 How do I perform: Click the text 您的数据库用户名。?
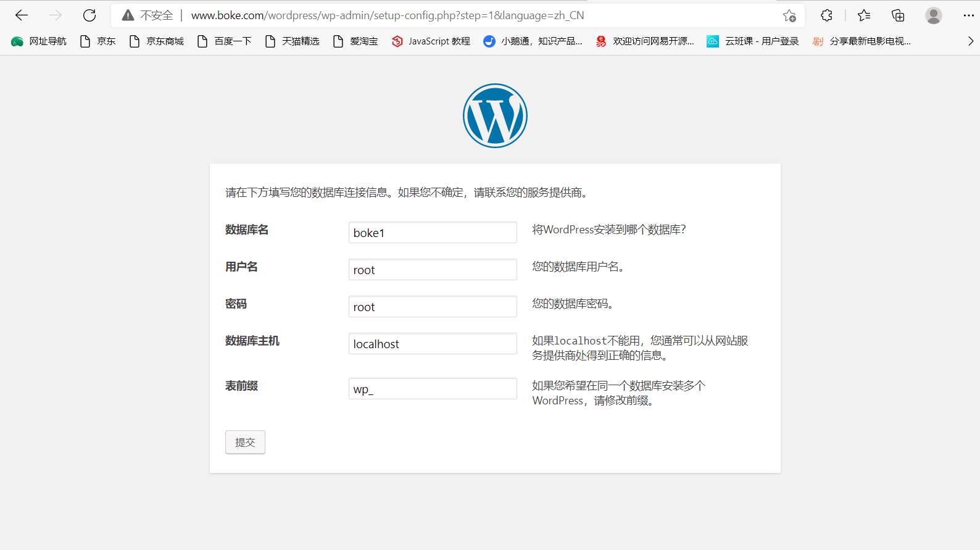[x=579, y=267]
